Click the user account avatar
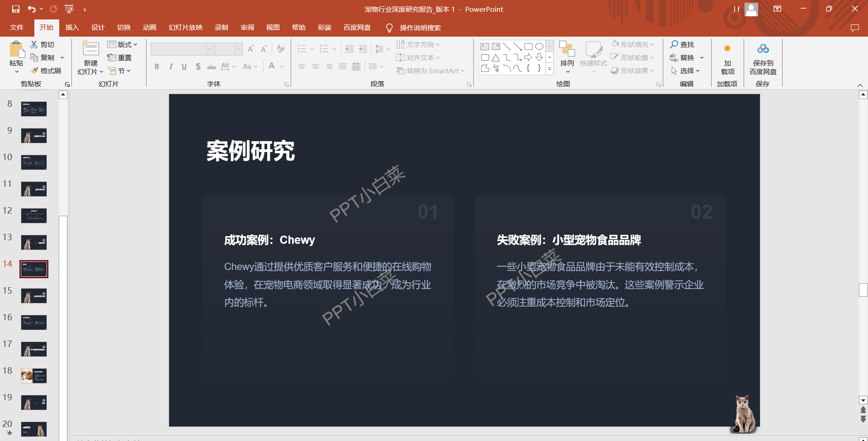Viewport: 868px width, 441px height. pos(751,9)
